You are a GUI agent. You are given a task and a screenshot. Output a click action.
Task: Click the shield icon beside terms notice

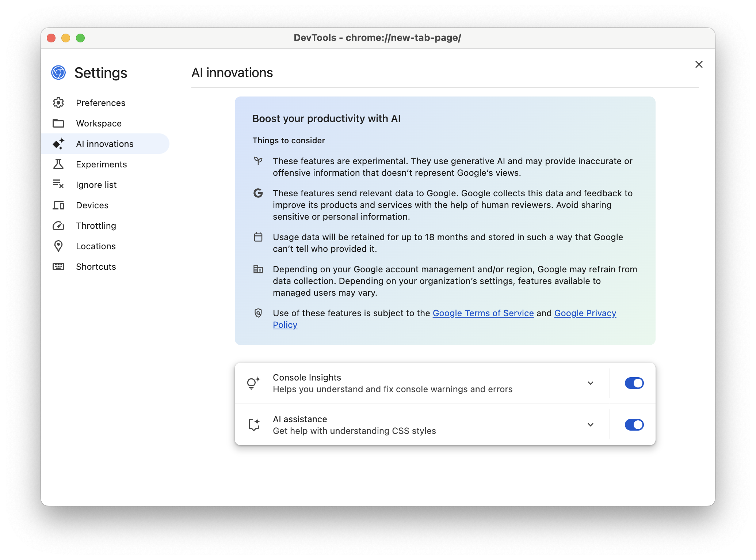(258, 313)
